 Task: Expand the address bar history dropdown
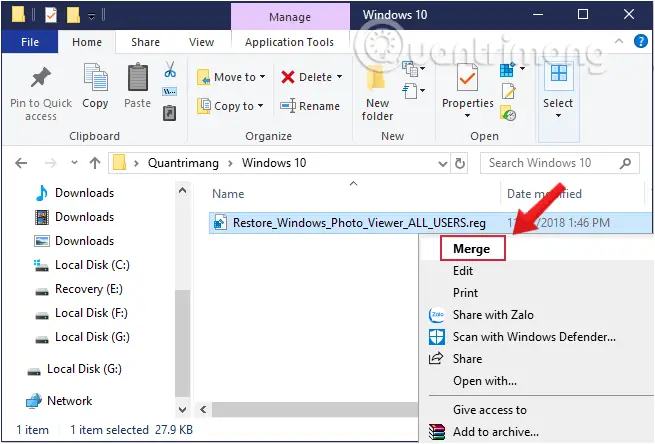click(443, 163)
